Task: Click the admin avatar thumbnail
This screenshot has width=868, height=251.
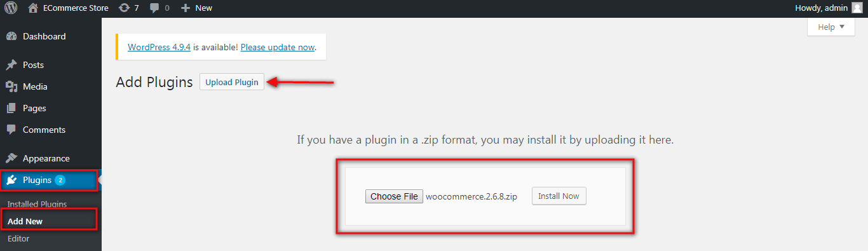Action: point(857,8)
